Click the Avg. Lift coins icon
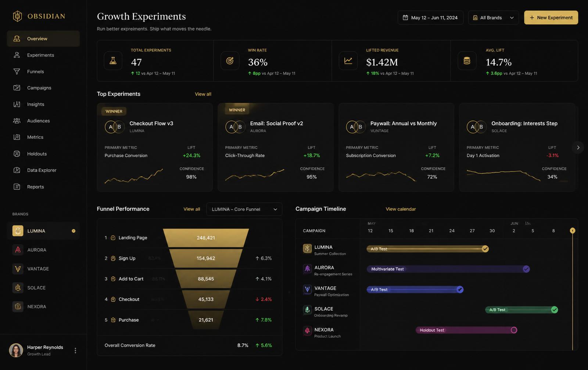 [x=467, y=61]
